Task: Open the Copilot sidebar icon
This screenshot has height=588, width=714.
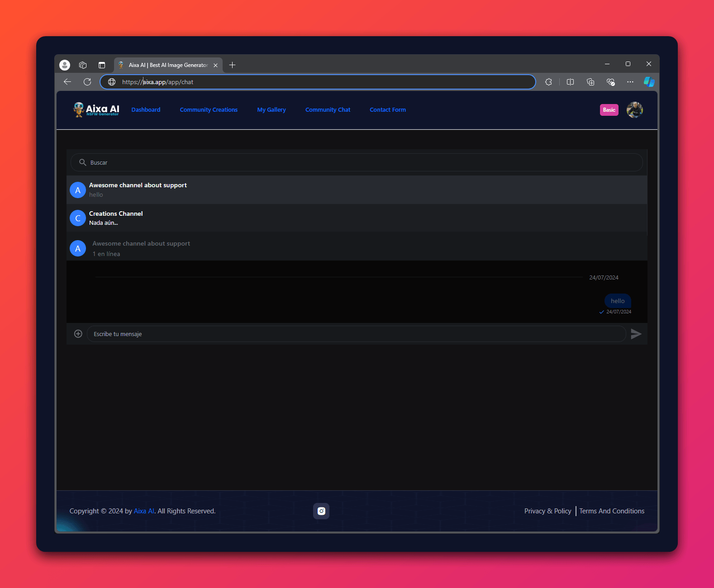Action: pos(649,82)
